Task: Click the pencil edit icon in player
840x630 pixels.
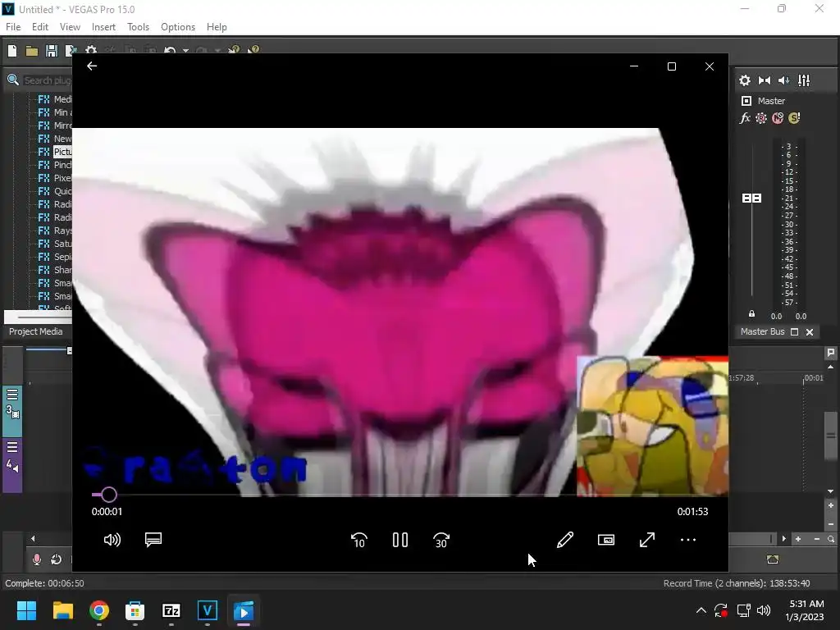Action: tap(565, 540)
